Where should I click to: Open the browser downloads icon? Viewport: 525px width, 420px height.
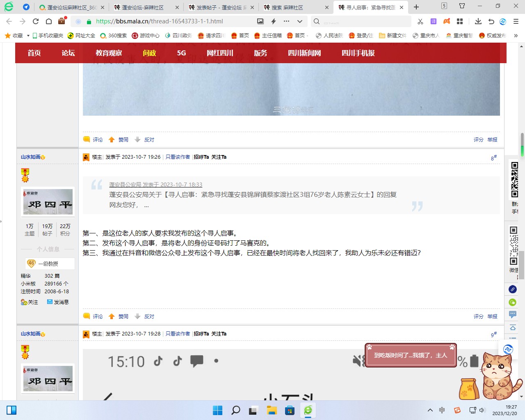click(478, 21)
